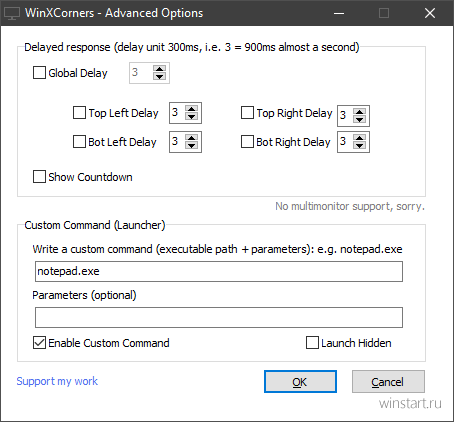Tick the Top Right Delay checkbox
Image resolution: width=454 pixels, height=422 pixels.
click(x=247, y=113)
